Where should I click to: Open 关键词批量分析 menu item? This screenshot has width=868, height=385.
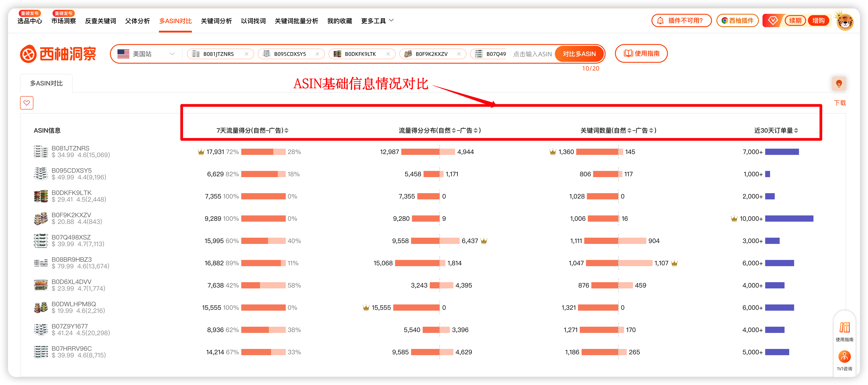[296, 21]
